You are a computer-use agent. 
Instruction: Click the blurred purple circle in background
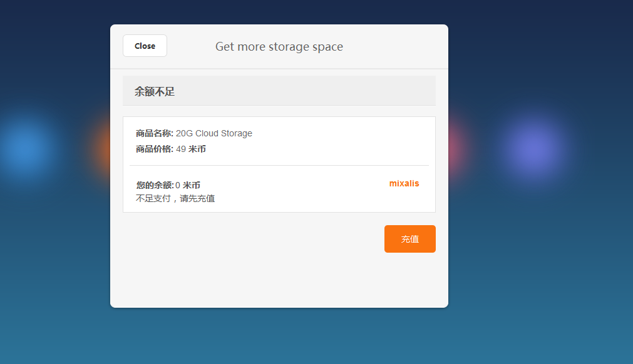click(532, 147)
